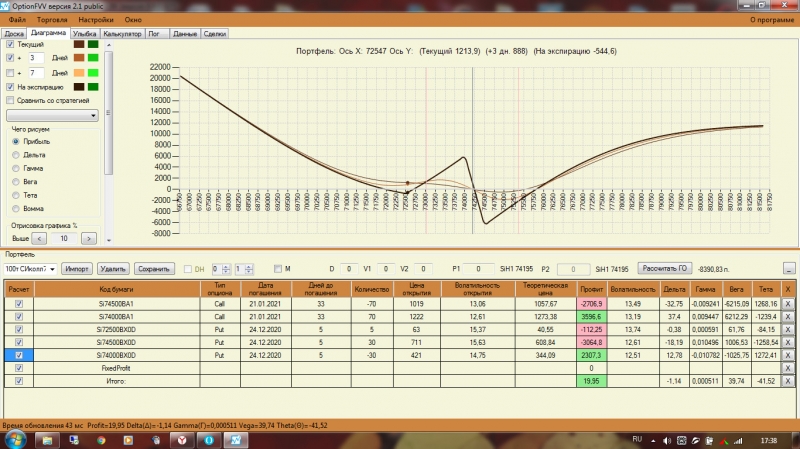The height and width of the screenshot is (449, 800).
Task: Open the О программе menu
Action: (772, 20)
